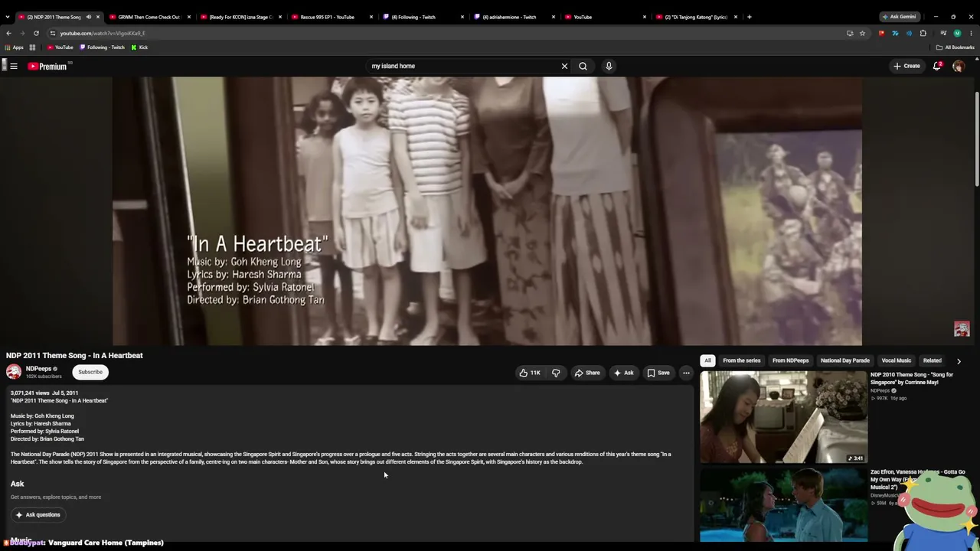Close the Di Tanjong Katong tab
The height and width of the screenshot is (551, 980).
[736, 17]
